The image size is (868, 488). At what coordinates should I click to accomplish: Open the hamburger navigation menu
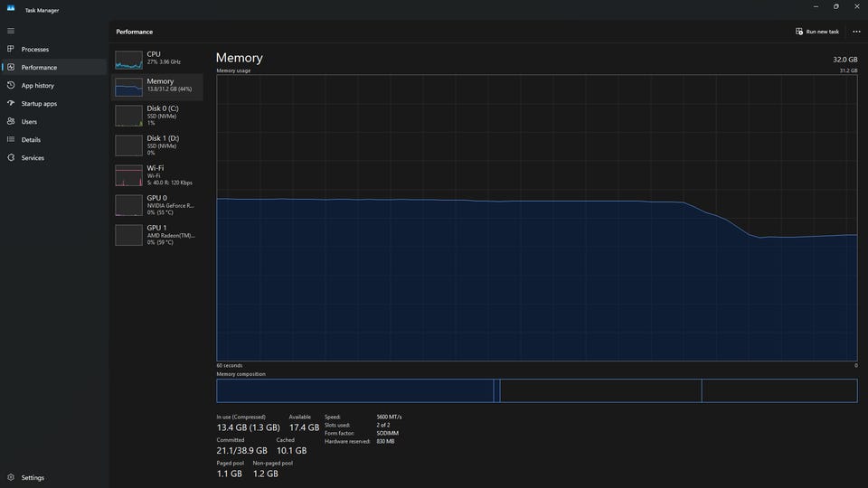(x=11, y=31)
